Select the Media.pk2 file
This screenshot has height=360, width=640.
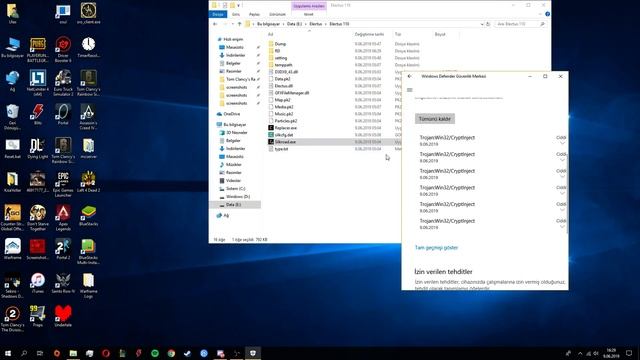tap(284, 107)
